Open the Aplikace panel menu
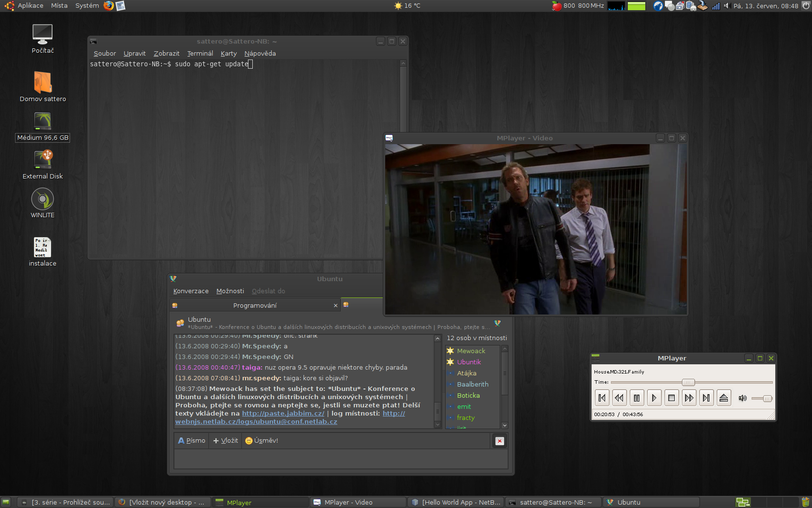This screenshot has width=812, height=508. pyautogui.click(x=30, y=6)
